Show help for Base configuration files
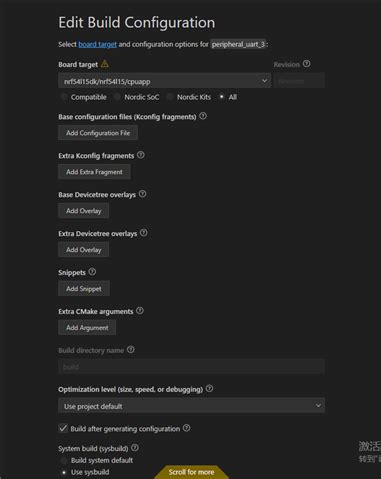This screenshot has width=381, height=479. tap(203, 116)
